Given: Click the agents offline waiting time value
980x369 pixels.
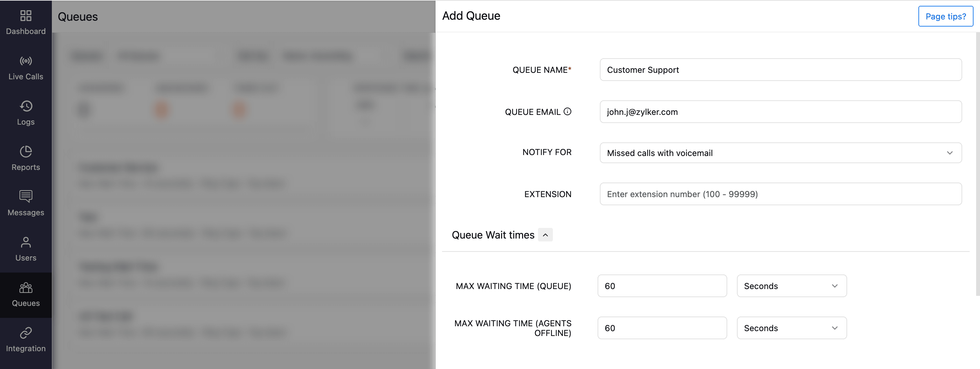Looking at the screenshot, I should (661, 328).
